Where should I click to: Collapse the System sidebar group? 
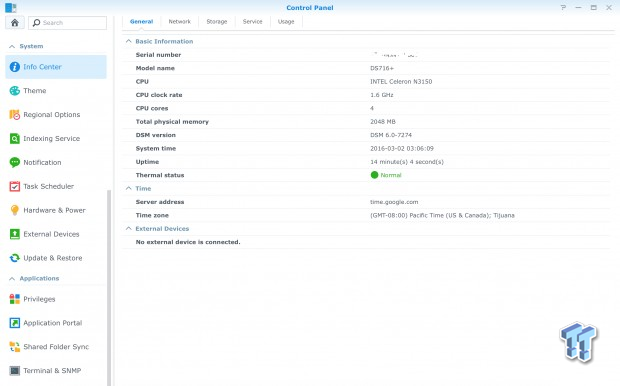click(x=12, y=46)
